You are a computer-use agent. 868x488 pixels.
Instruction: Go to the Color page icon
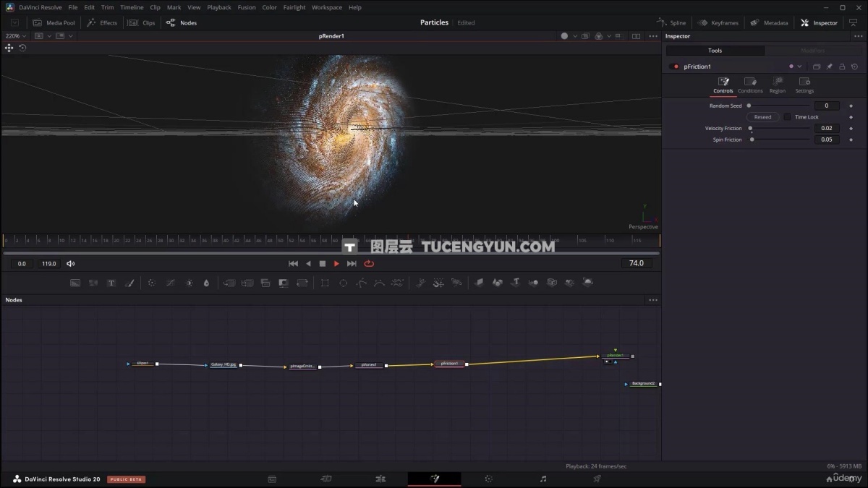(x=488, y=479)
